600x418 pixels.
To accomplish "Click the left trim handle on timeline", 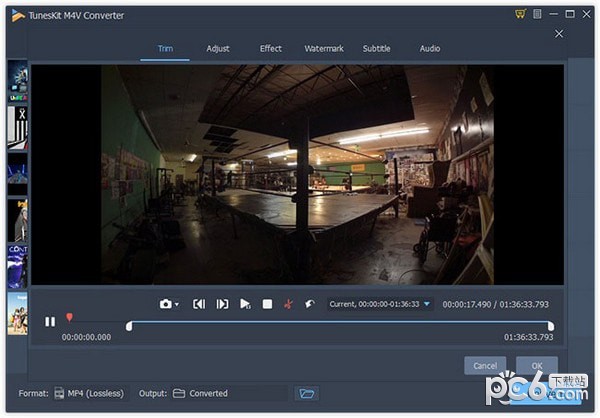I will [x=129, y=326].
